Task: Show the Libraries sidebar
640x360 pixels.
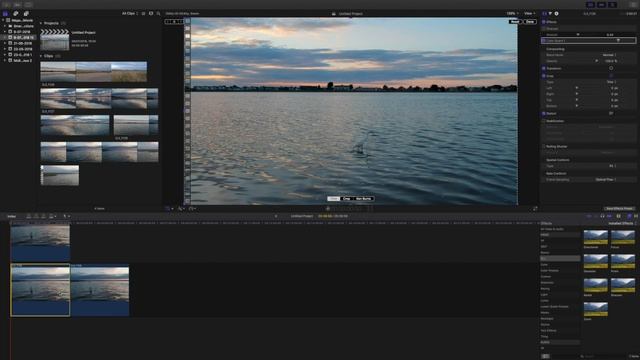Action: 5,13
